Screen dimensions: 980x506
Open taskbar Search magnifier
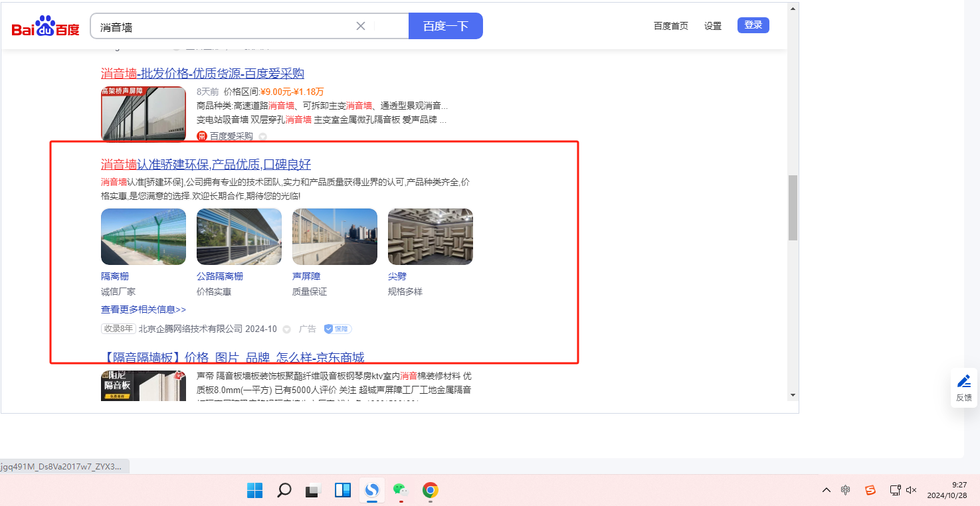[x=284, y=490]
